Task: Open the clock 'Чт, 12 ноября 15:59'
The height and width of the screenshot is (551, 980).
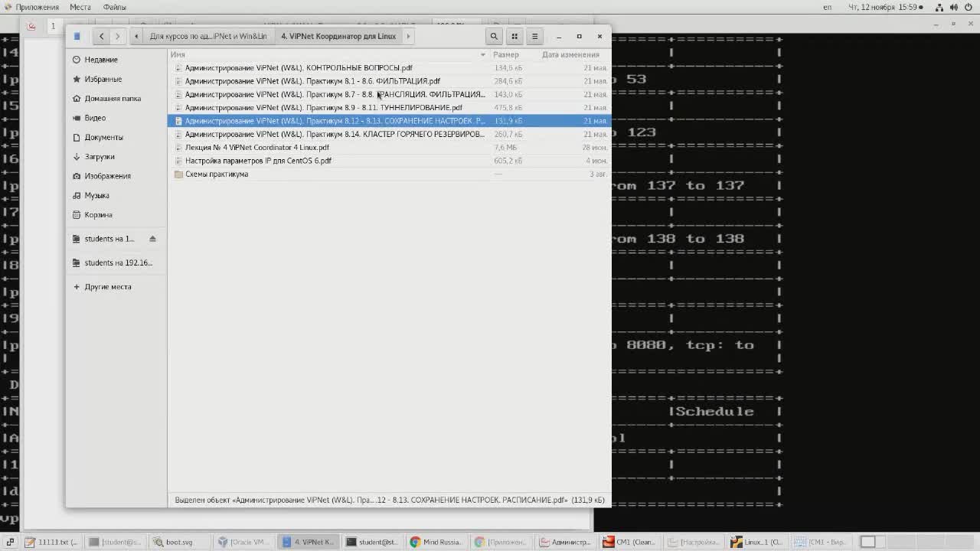Action: point(885,7)
